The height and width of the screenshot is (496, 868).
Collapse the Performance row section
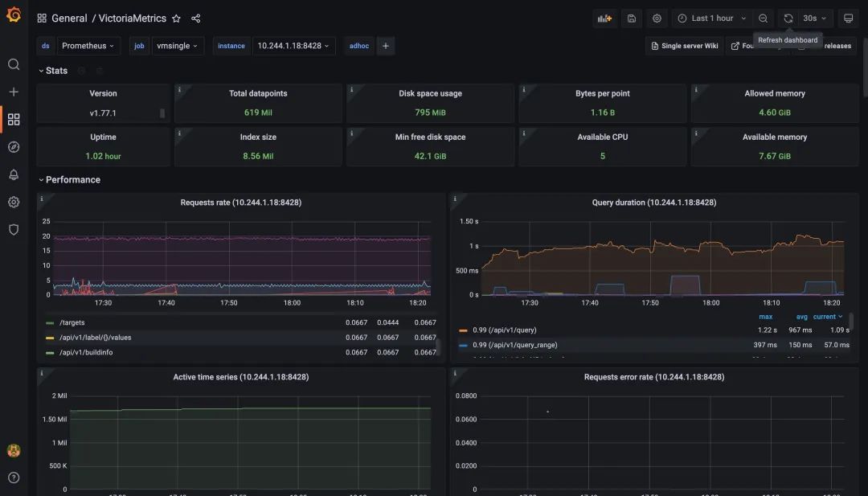coord(72,180)
